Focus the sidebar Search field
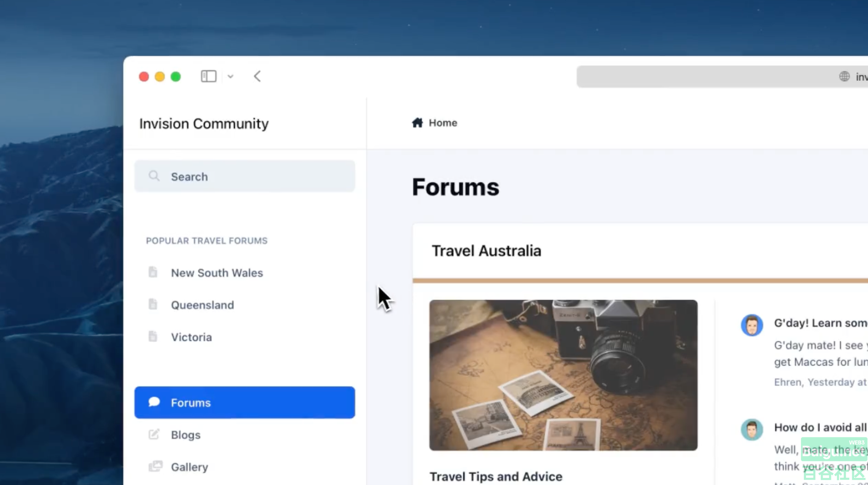Screen dimensions: 868x485 click(245, 176)
